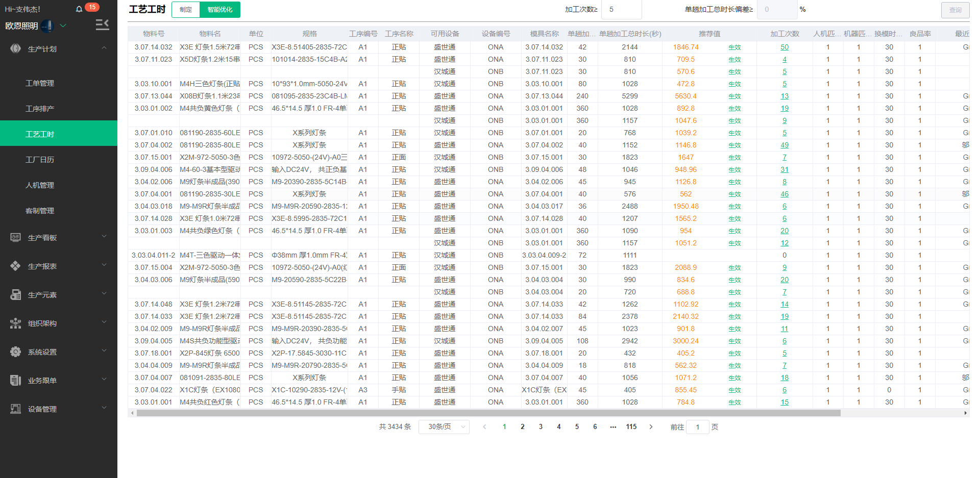Click the 单趟加工总时长偏差≥ input field

pos(777,10)
